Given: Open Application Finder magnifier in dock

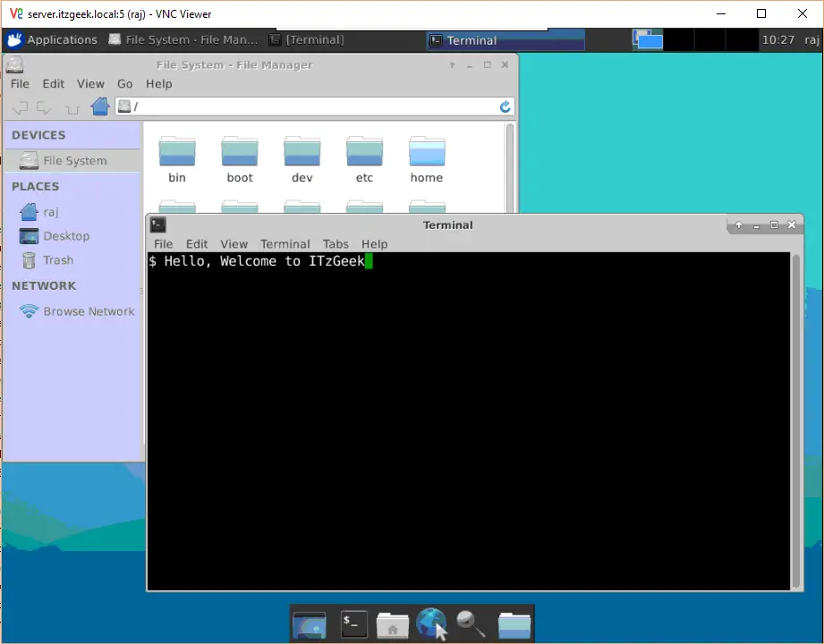Looking at the screenshot, I should 471,623.
